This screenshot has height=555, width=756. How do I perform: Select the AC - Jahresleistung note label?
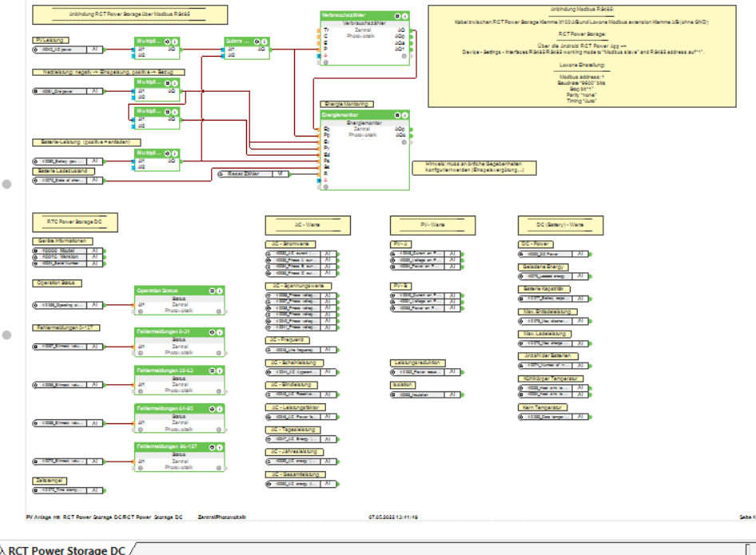(x=294, y=452)
